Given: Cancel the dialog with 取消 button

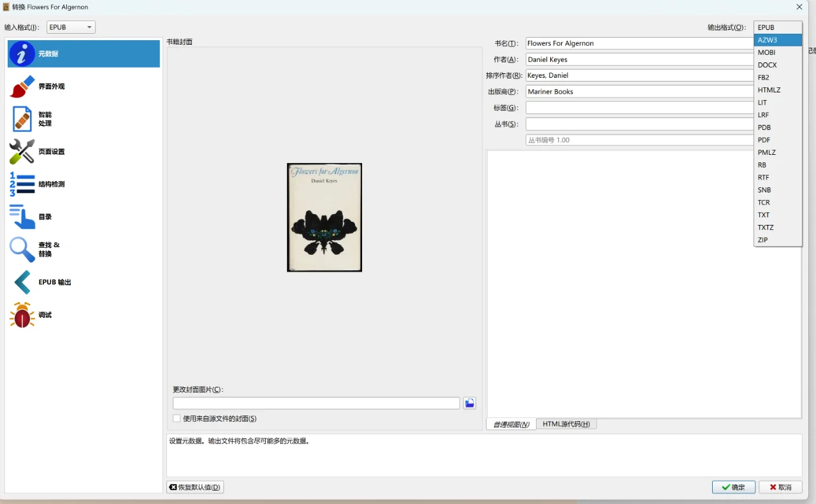Looking at the screenshot, I should [780, 487].
